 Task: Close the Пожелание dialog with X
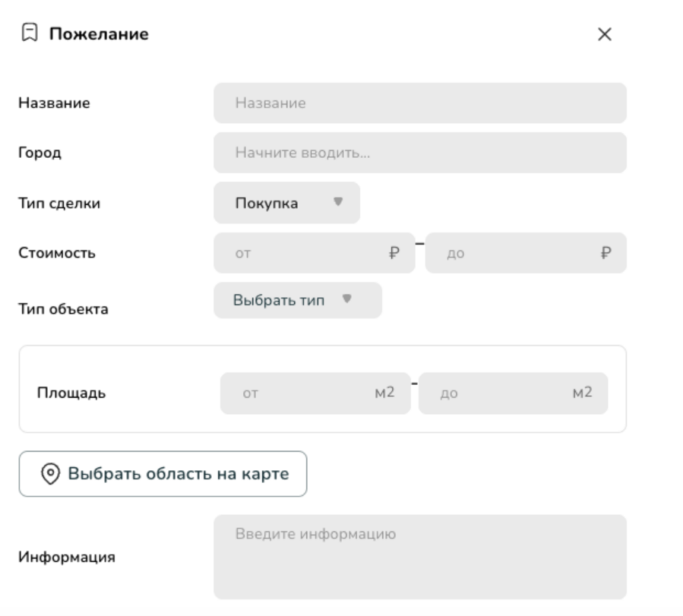coord(604,35)
